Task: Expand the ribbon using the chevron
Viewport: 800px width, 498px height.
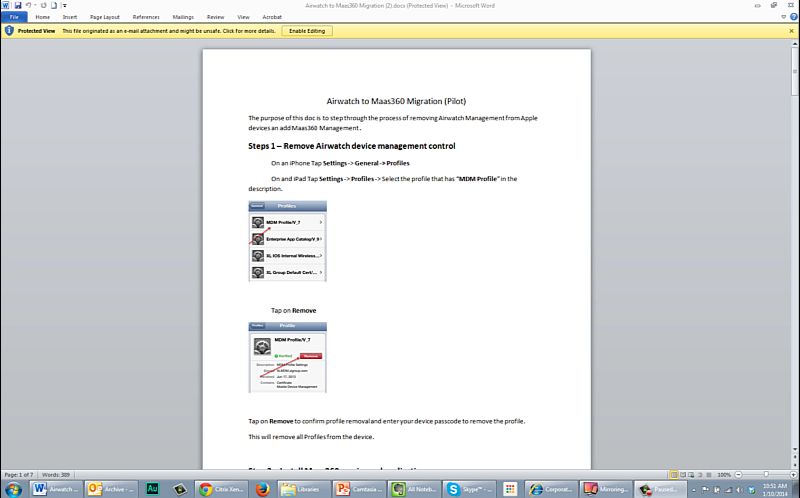Action: click(784, 17)
